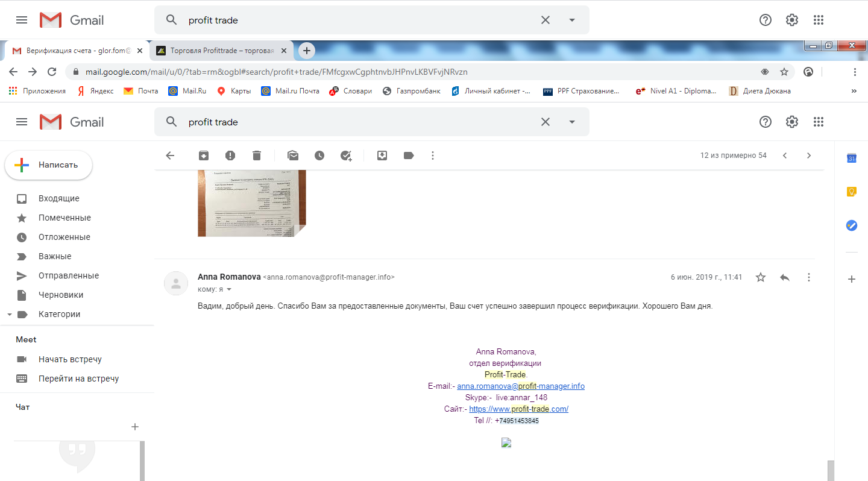Bookmark this page with star icon
Viewport: 868px width, 481px height.
tap(784, 72)
